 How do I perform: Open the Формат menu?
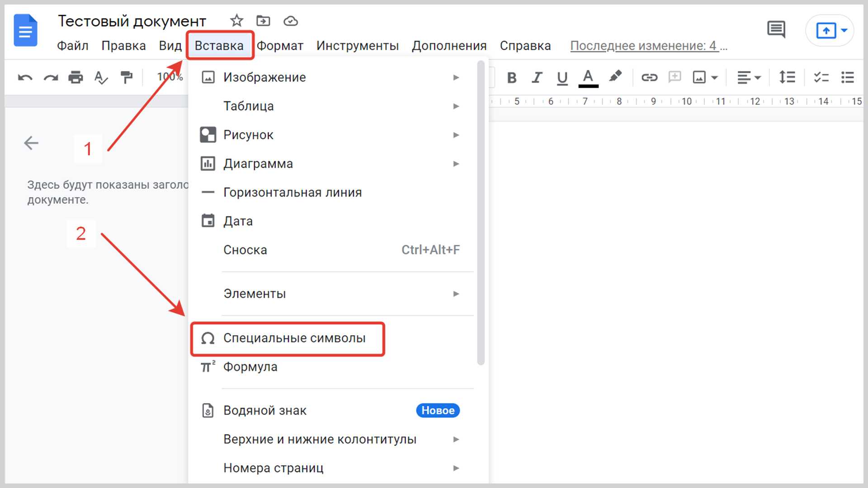coord(280,46)
